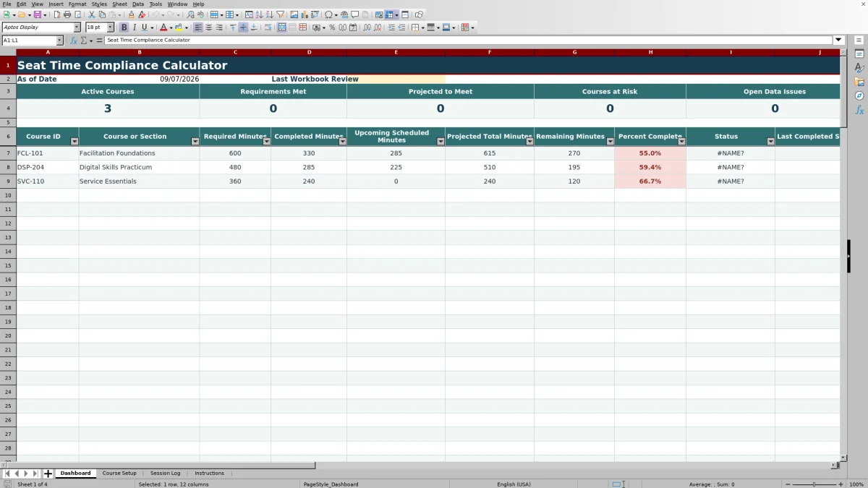Switch to Instructions sheet tab
868x488 pixels.
209,474
